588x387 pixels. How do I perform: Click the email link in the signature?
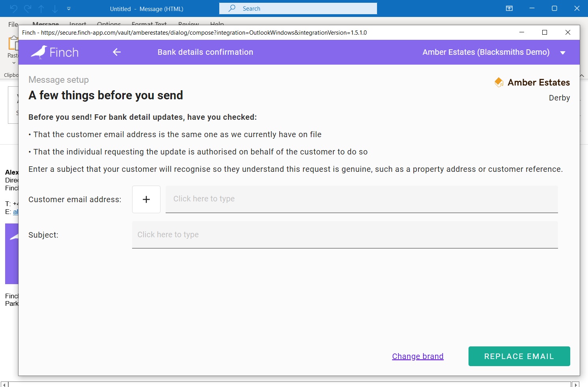pyautogui.click(x=16, y=212)
